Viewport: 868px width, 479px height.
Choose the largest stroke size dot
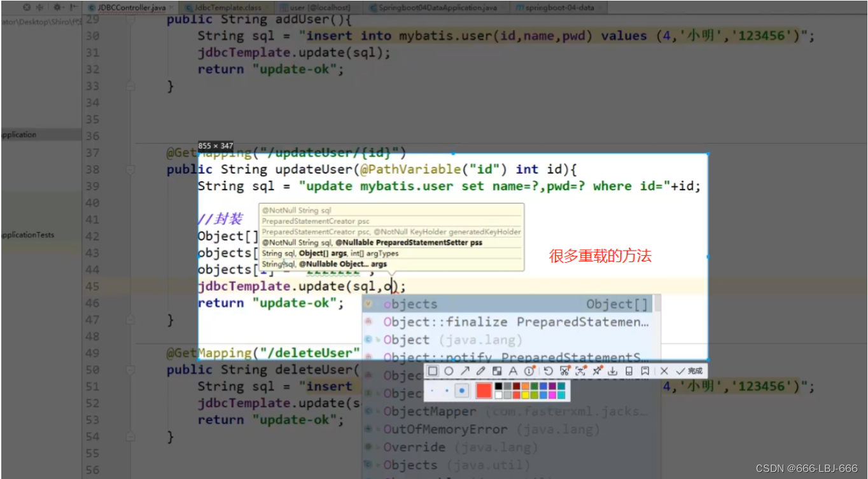(462, 391)
